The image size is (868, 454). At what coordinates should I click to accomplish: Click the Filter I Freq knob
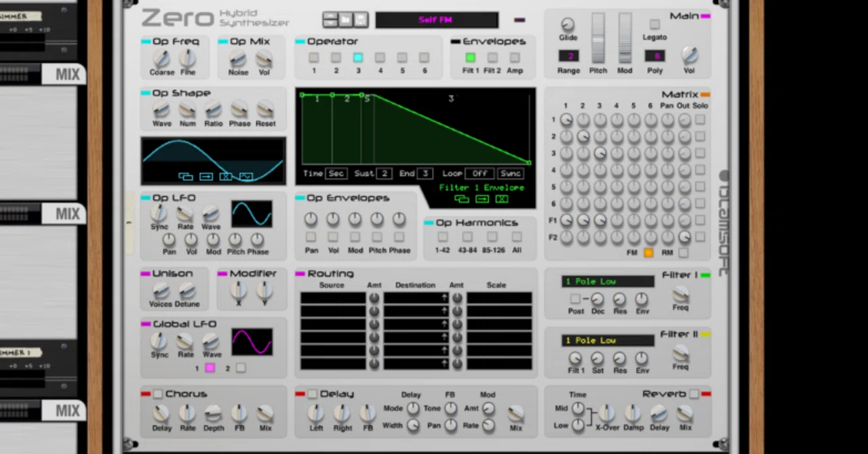point(680,294)
